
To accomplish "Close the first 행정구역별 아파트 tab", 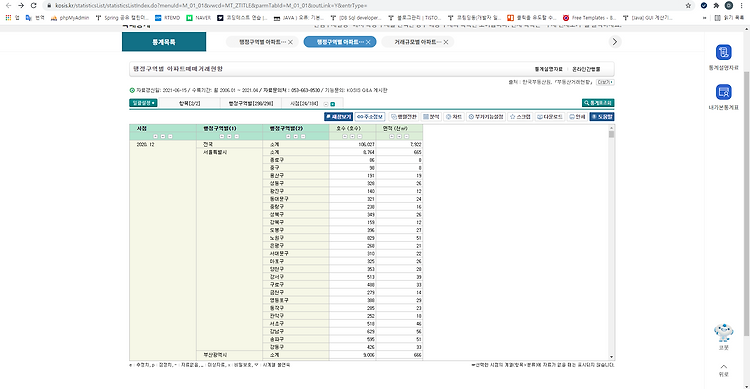I will (x=290, y=42).
